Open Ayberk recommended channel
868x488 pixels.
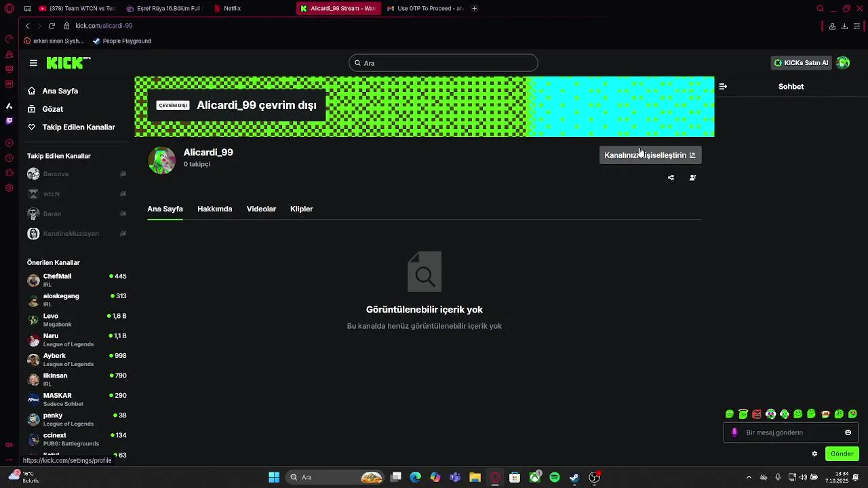[77, 359]
